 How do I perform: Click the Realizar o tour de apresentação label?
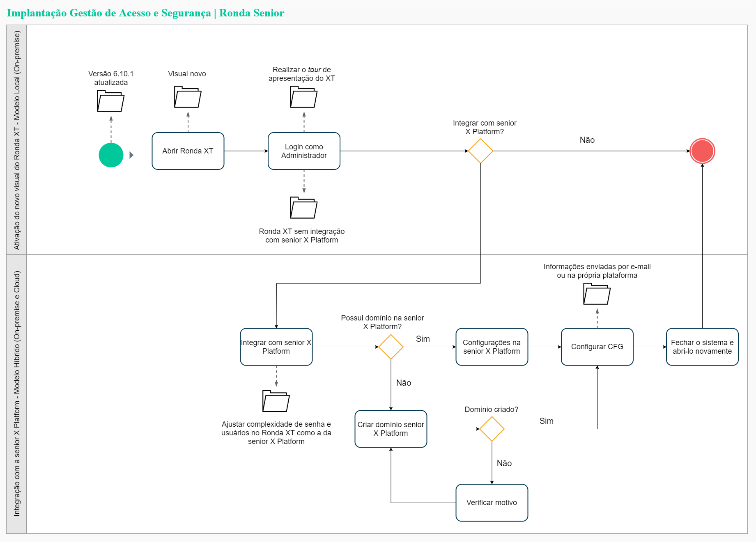pos(302,74)
